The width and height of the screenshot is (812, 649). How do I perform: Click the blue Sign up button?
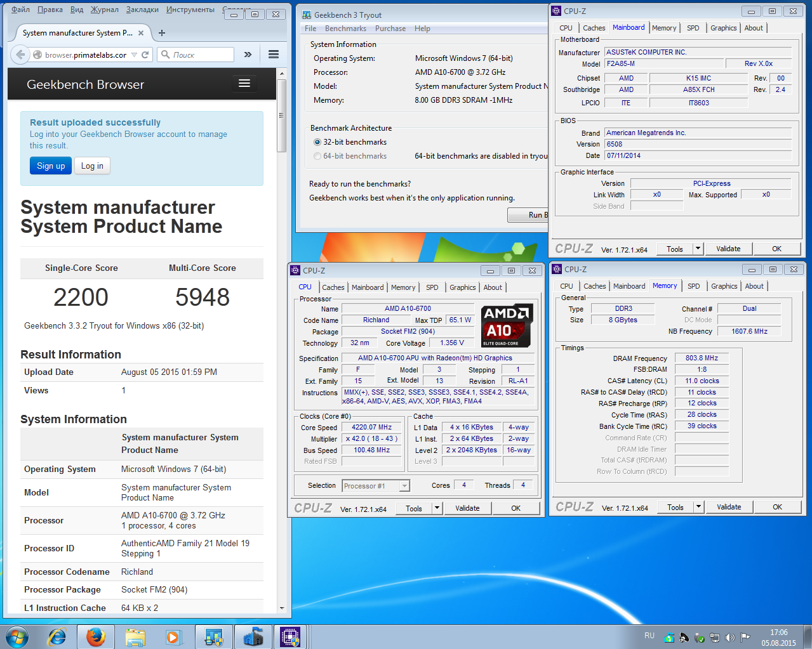[x=51, y=166]
